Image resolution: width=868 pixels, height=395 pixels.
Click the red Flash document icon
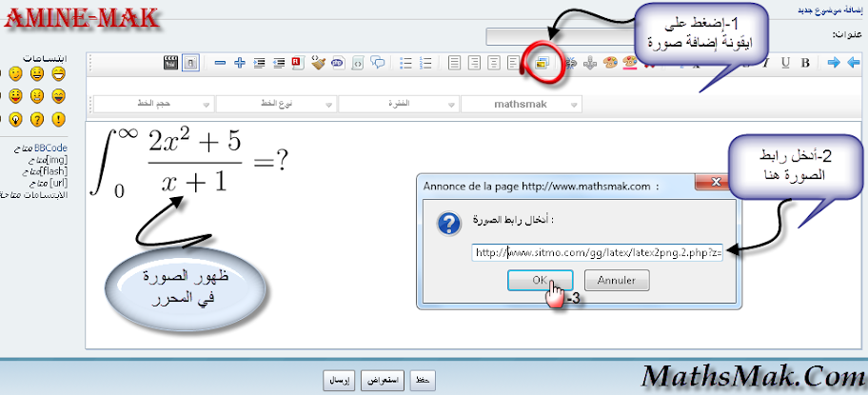(298, 63)
